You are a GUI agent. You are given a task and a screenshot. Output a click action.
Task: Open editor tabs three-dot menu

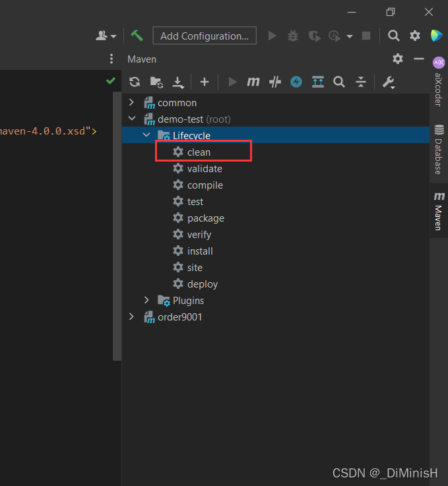pyautogui.click(x=112, y=59)
